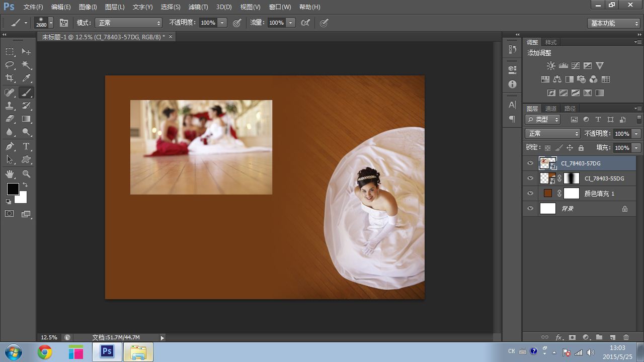Select the Rectangular Marquee tool
This screenshot has height=362, width=644.
coord(10,52)
